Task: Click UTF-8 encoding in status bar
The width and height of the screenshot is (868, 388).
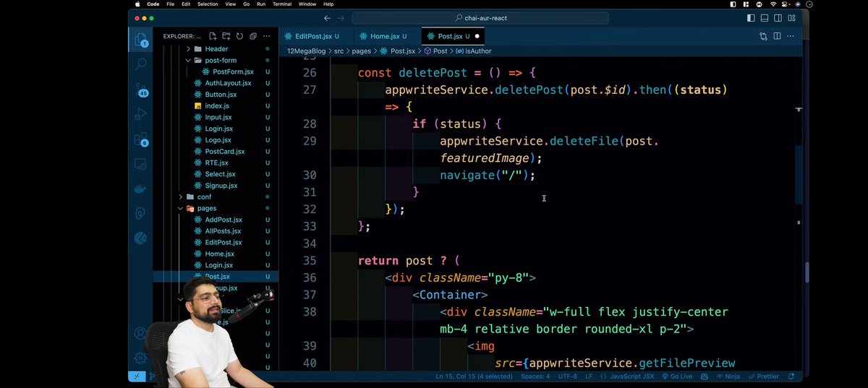Action: coord(568,376)
